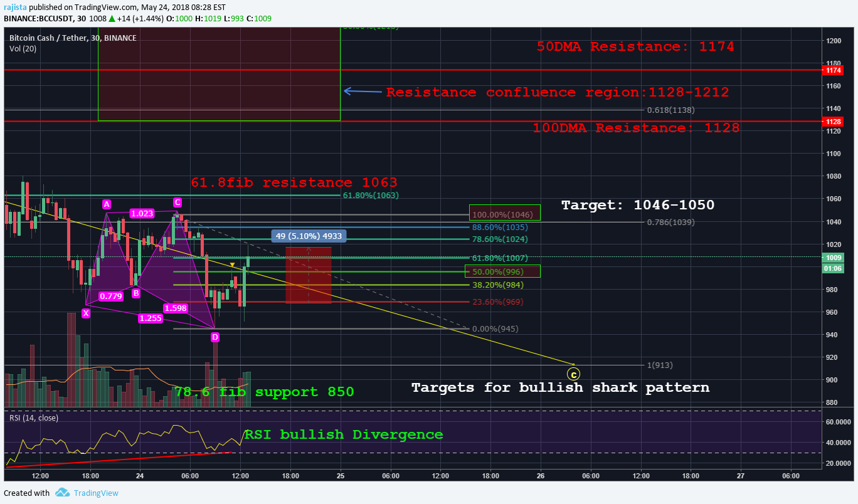858x504 pixels.
Task: Select the 50.00%(996) fib level label
Action: pyautogui.click(x=499, y=271)
